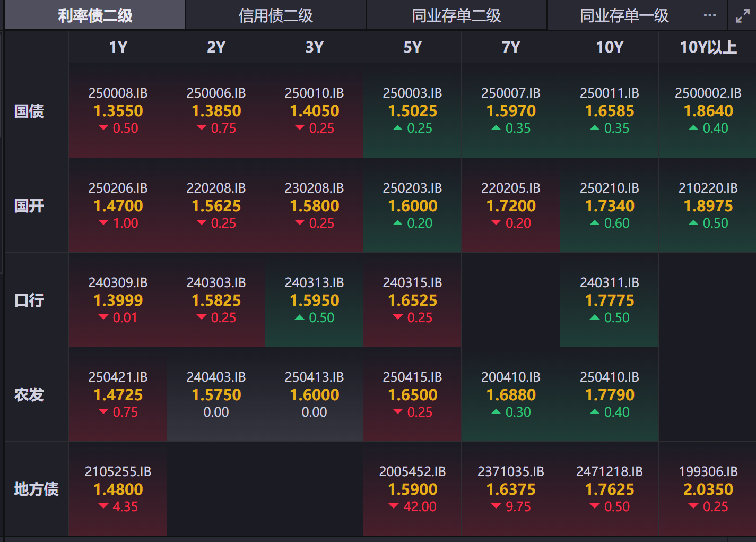Viewport: 756px width, 542px height.
Task: Open bond 230208.IB cell
Action: pyautogui.click(x=314, y=205)
